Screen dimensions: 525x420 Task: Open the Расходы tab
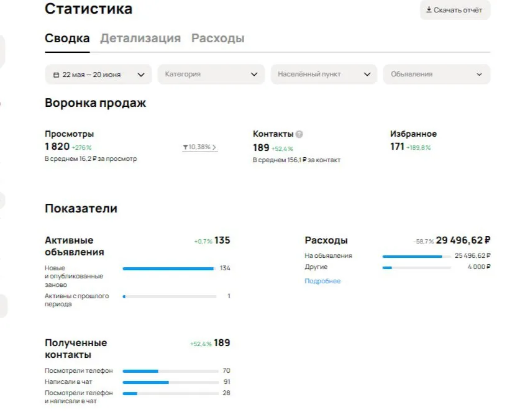[x=218, y=38]
